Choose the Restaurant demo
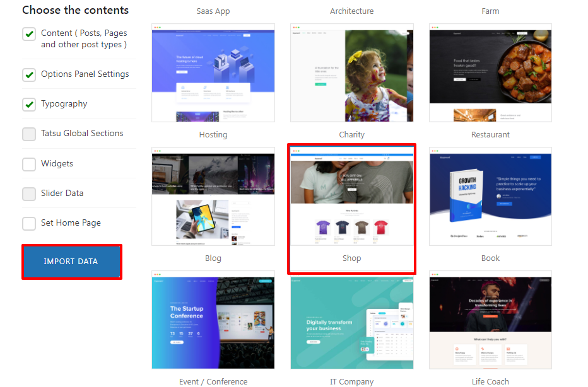The width and height of the screenshot is (588, 387). (x=490, y=73)
